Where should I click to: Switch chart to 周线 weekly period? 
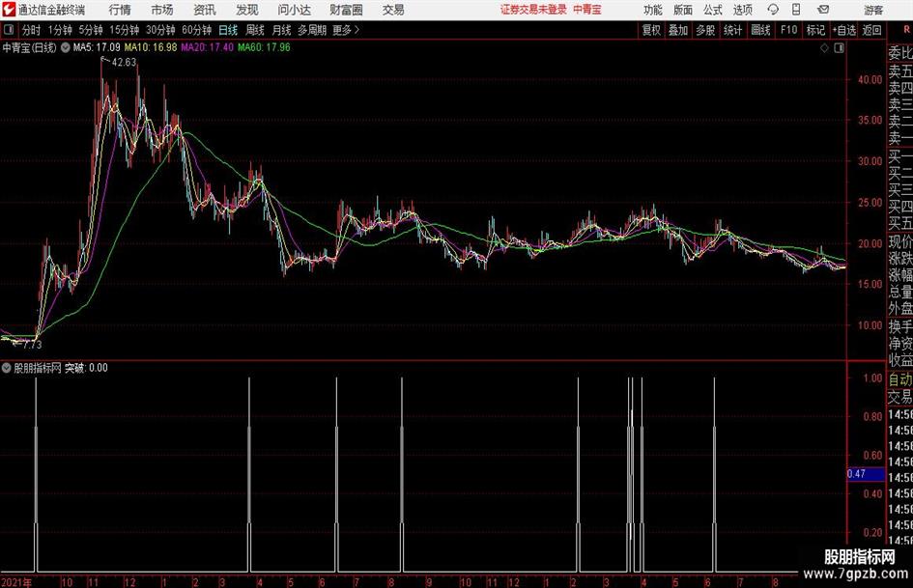click(x=255, y=30)
